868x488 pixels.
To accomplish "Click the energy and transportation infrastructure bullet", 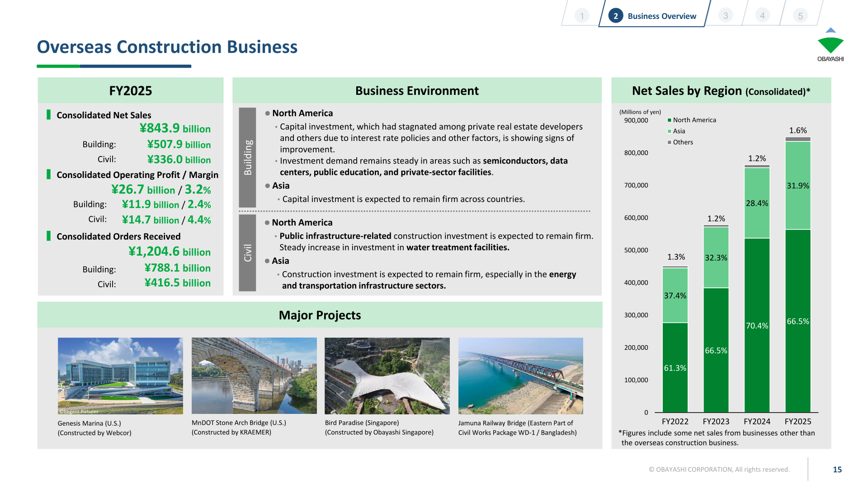I will tap(429, 280).
